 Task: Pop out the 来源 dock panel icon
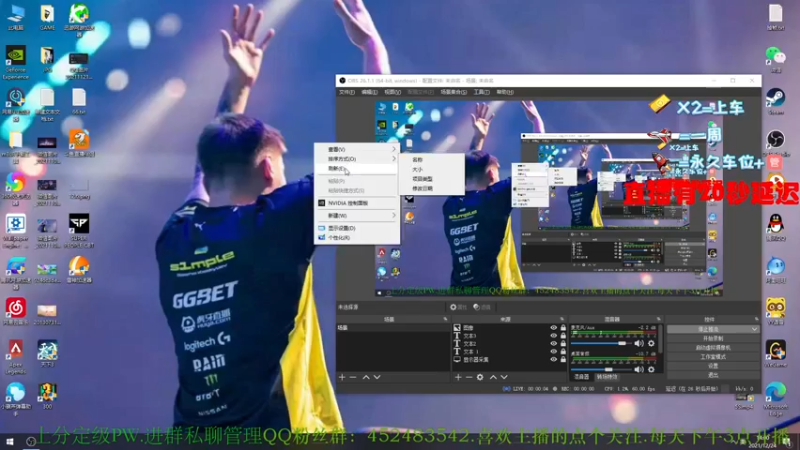coord(562,319)
